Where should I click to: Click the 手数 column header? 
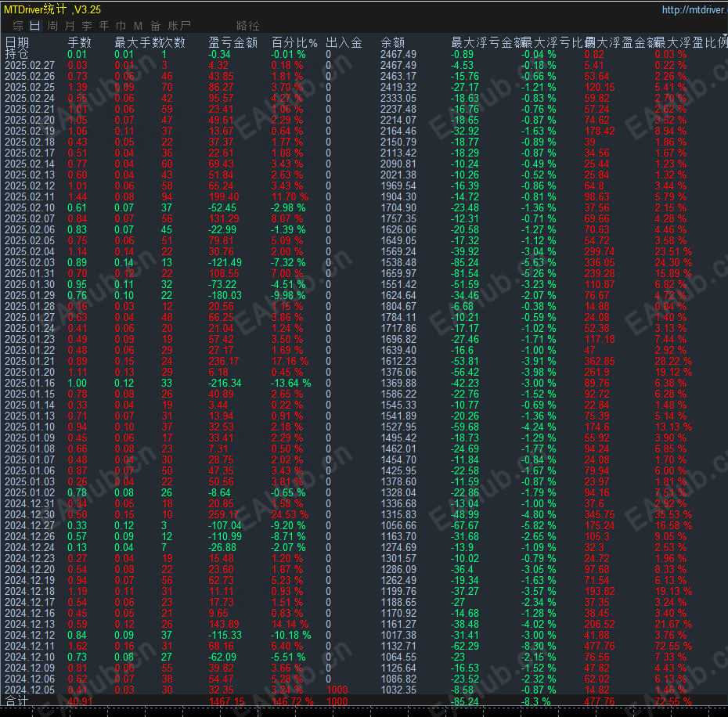79,43
